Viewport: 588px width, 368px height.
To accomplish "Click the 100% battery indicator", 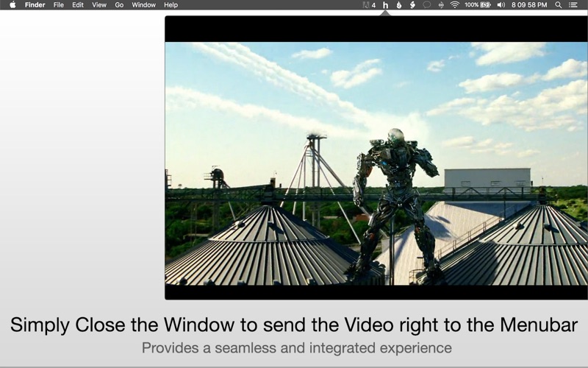I will pyautogui.click(x=477, y=5).
